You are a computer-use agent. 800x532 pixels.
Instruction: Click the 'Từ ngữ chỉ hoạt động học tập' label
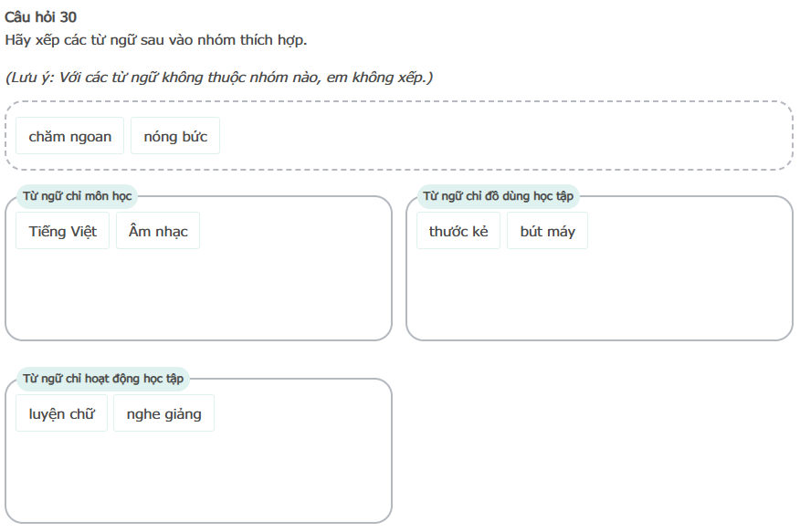point(103,379)
